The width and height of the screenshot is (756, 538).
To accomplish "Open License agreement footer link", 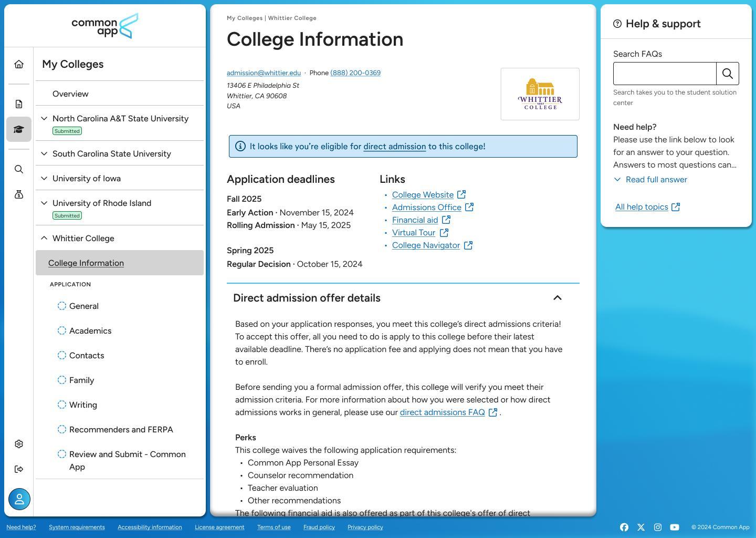I will (219, 527).
